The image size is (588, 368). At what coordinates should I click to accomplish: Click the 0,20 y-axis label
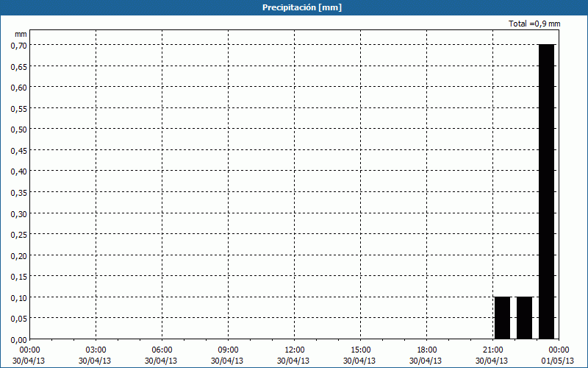click(x=19, y=256)
